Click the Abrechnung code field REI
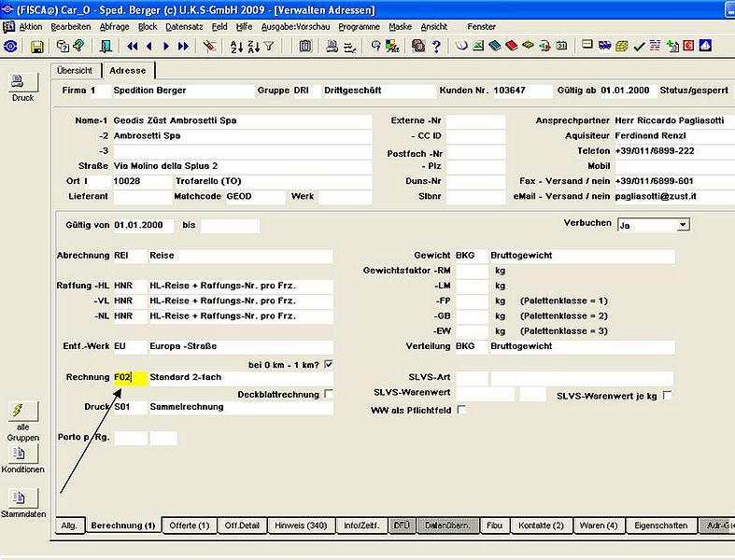The image size is (735, 560). tap(131, 256)
